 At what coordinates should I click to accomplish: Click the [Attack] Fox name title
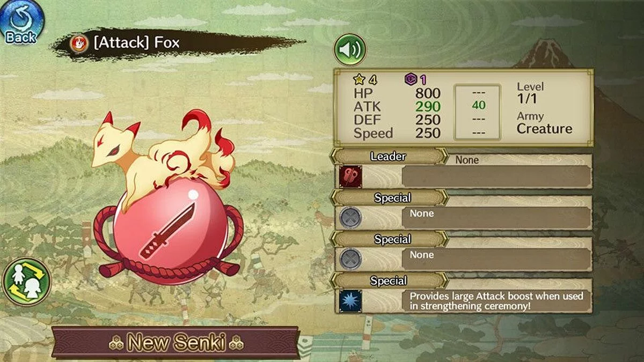(136, 43)
